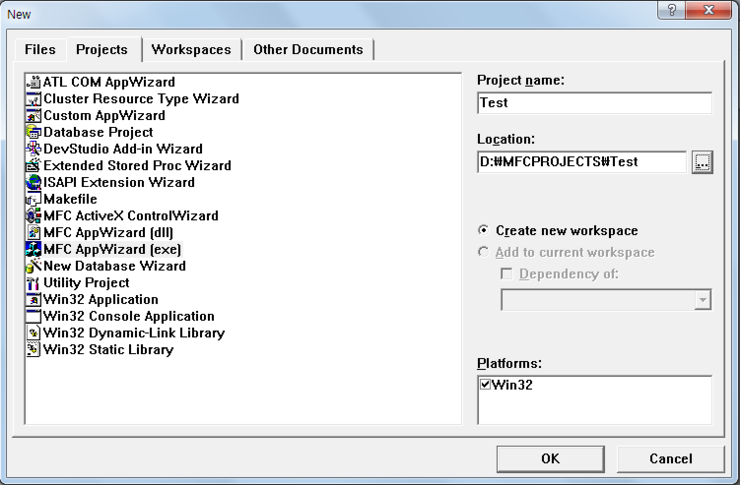
Task: Choose the "Win32 Application" text row
Action: pyautogui.click(x=101, y=300)
